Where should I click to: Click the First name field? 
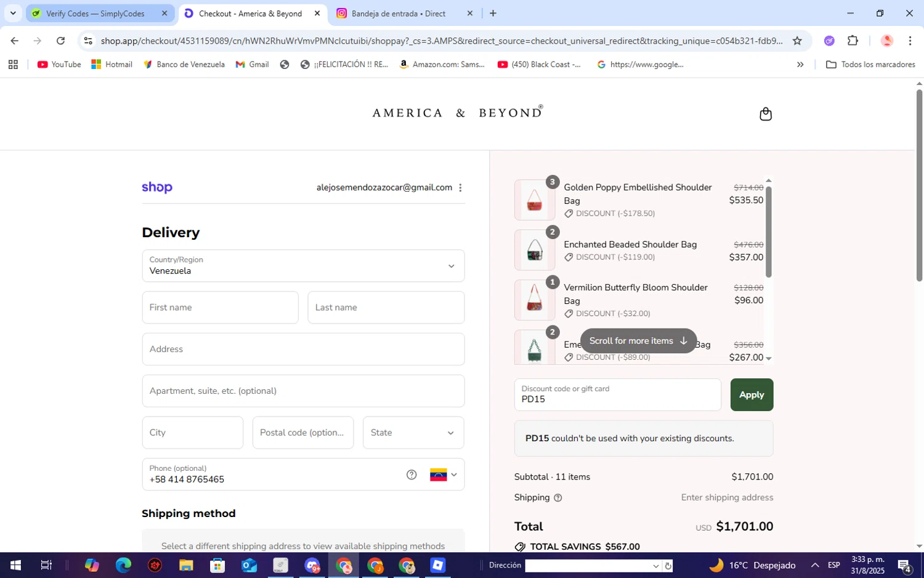pos(220,307)
